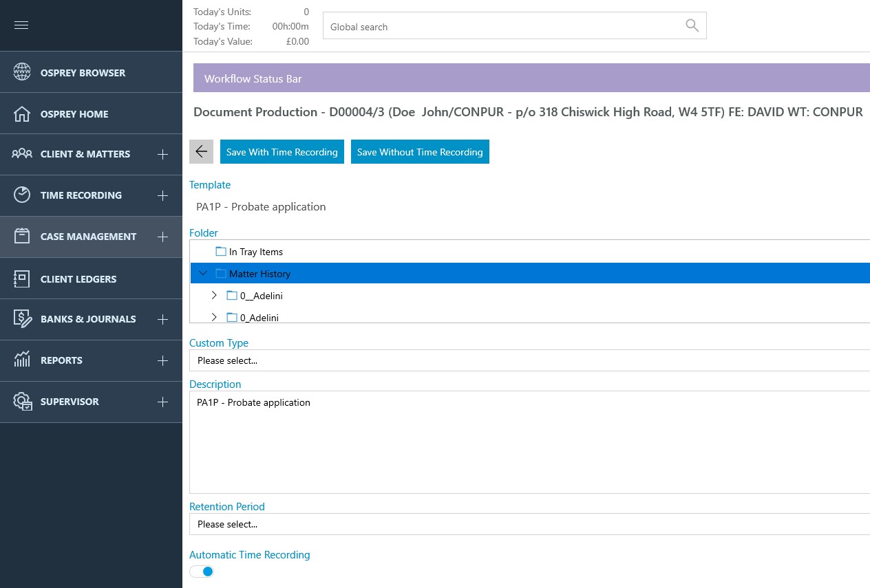Click Save With Time Recording
Screen dimensions: 870x588
point(282,152)
